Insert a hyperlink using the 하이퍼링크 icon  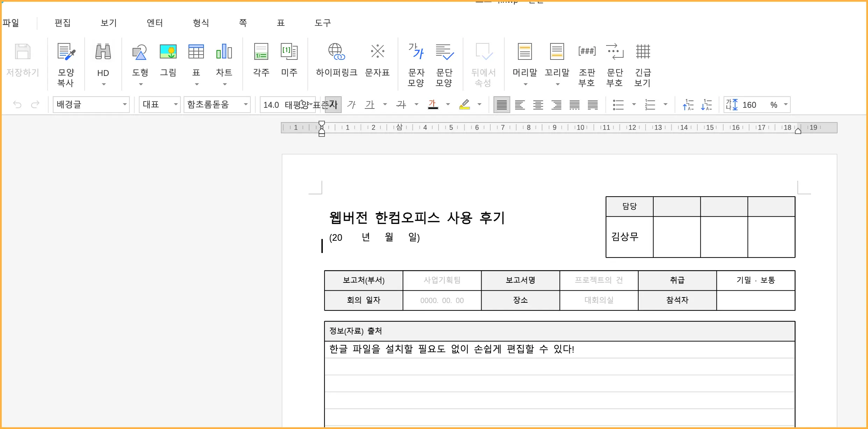[336, 63]
